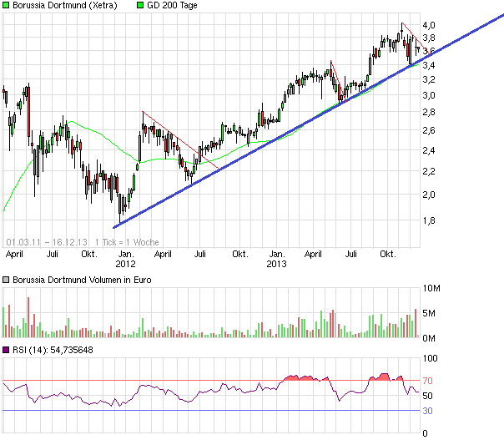504x440 pixels.
Task: Click the '2013' year label on time axis
Action: click(x=276, y=264)
